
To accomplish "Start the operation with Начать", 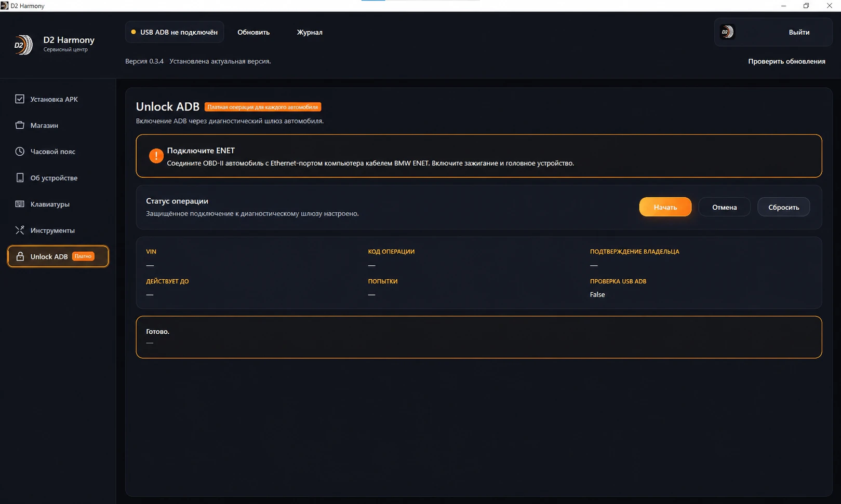I will point(665,207).
